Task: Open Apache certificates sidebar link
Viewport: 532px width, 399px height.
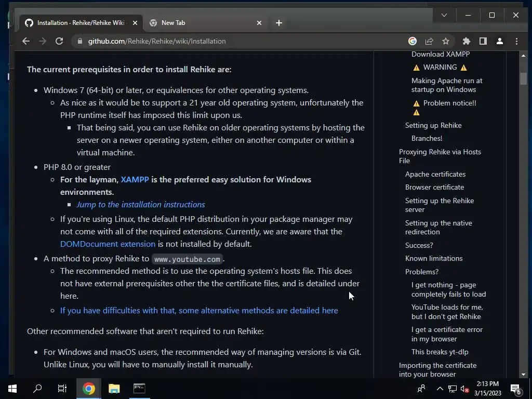Action: pos(435,175)
